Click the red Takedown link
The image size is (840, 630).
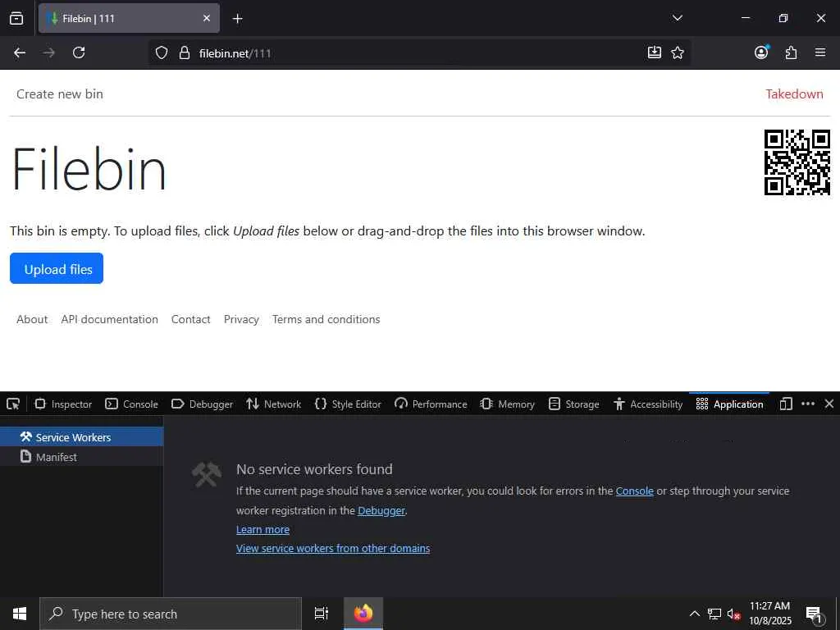794,94
